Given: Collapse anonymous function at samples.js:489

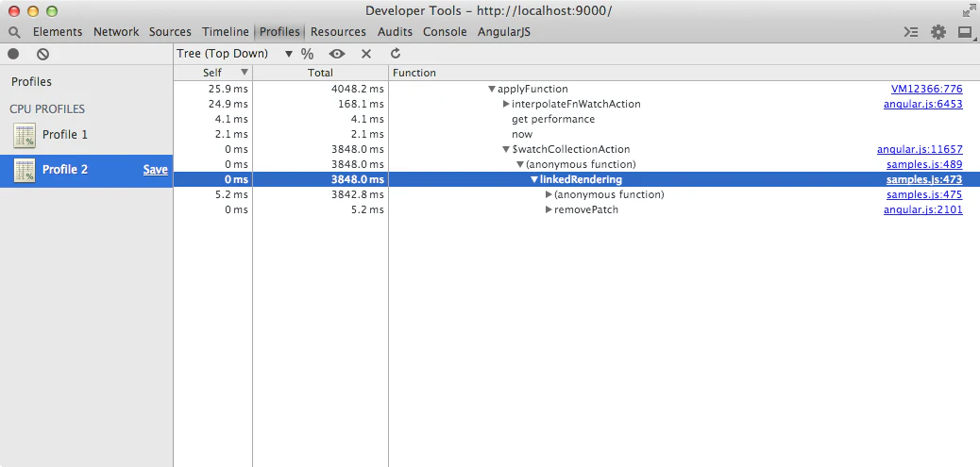Looking at the screenshot, I should coord(520,165).
